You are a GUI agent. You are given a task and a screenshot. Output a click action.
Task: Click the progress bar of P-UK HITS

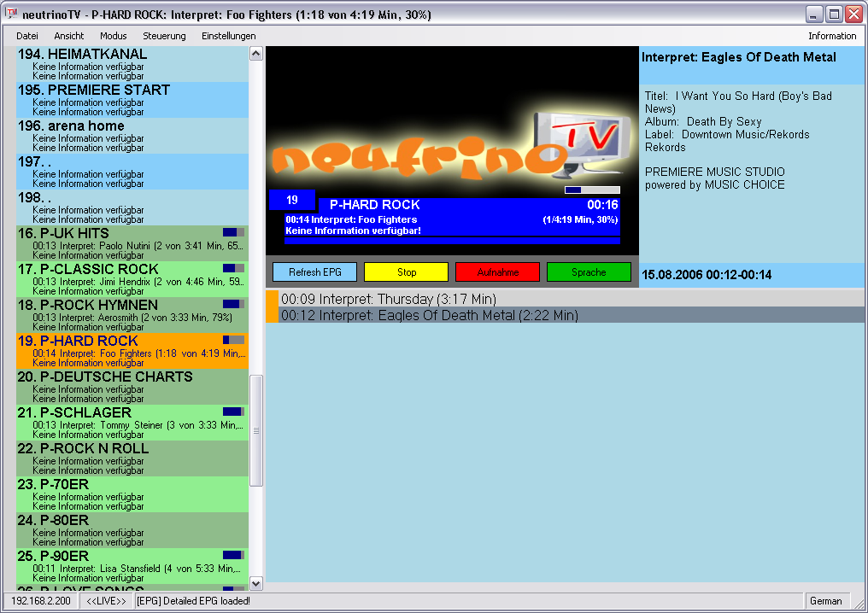point(233,232)
